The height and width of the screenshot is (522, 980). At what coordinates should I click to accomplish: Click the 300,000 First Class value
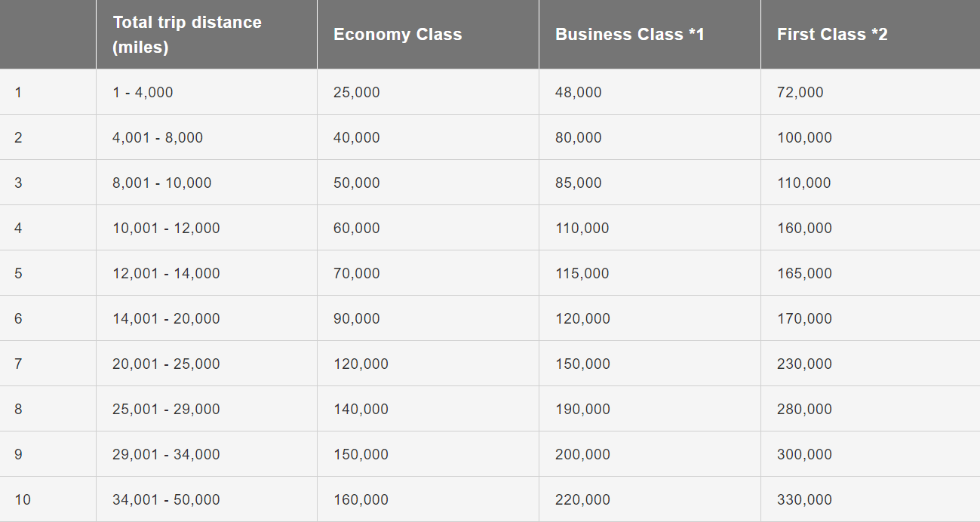[x=804, y=454]
